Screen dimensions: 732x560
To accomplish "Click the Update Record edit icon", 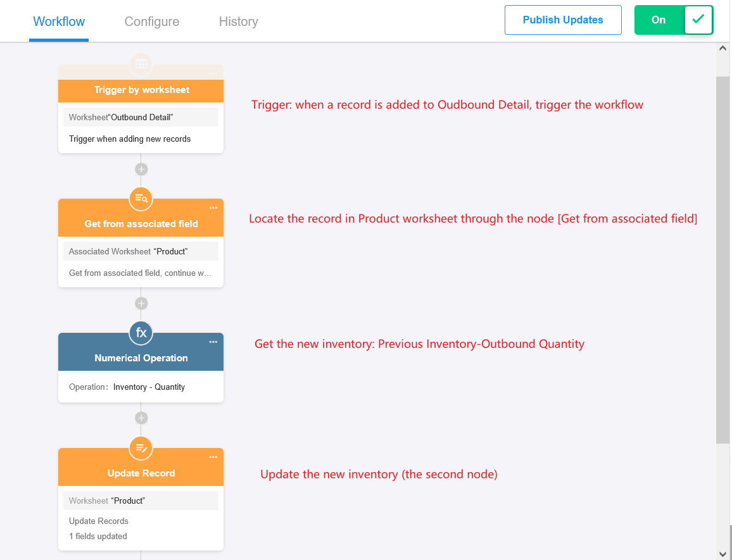I will pos(141,448).
